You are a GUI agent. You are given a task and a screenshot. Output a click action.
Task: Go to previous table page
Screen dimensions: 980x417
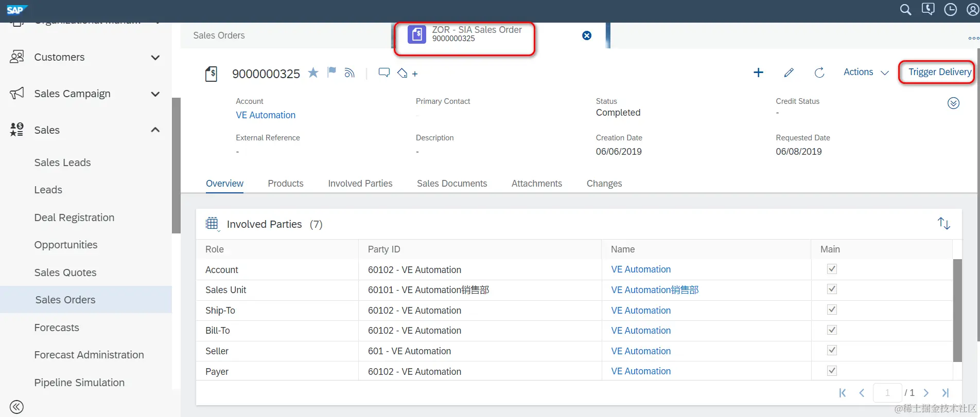[x=862, y=393]
